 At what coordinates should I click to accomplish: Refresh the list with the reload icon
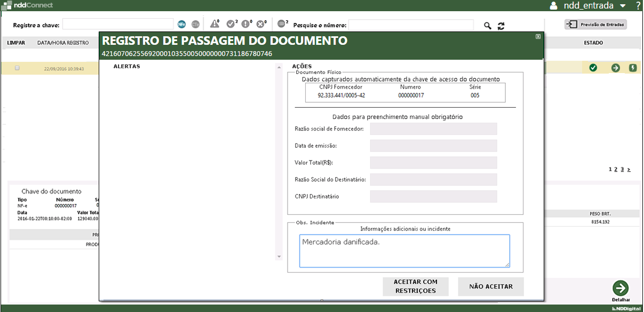[501, 26]
